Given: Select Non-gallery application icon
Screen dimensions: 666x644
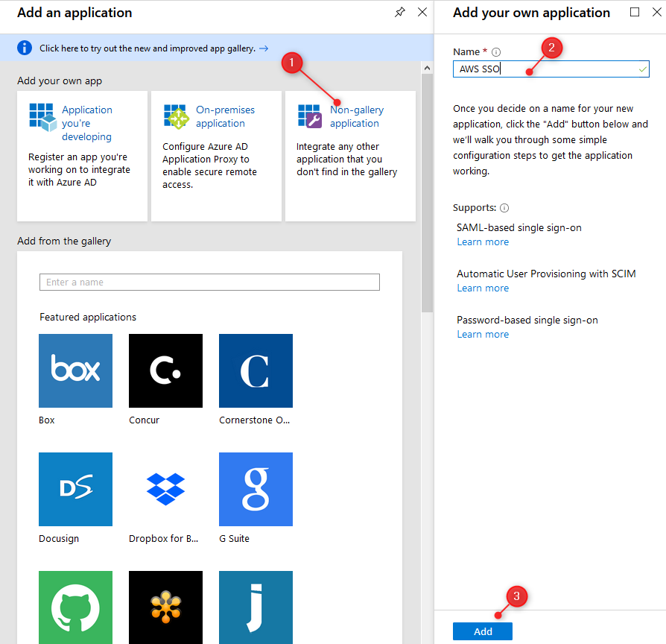Looking at the screenshot, I should pyautogui.click(x=310, y=116).
